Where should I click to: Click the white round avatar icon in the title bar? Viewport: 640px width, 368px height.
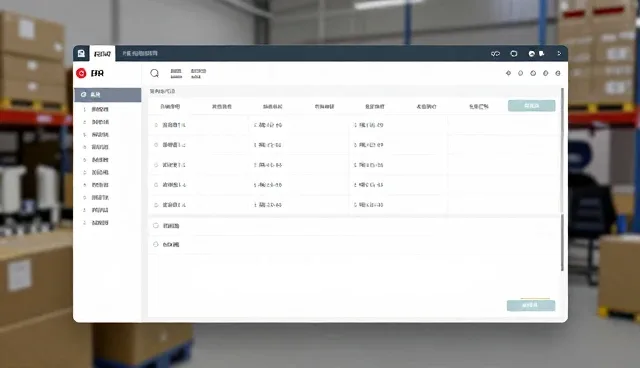tap(531, 53)
